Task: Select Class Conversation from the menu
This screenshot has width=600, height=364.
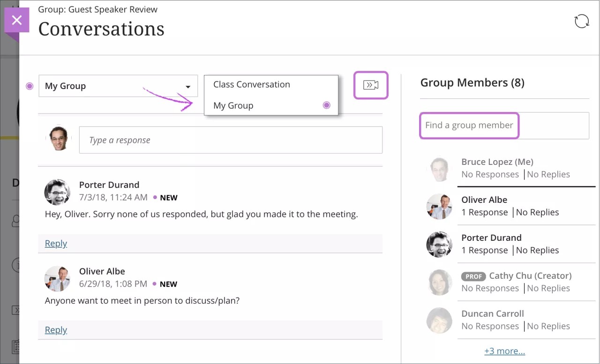Action: [251, 84]
